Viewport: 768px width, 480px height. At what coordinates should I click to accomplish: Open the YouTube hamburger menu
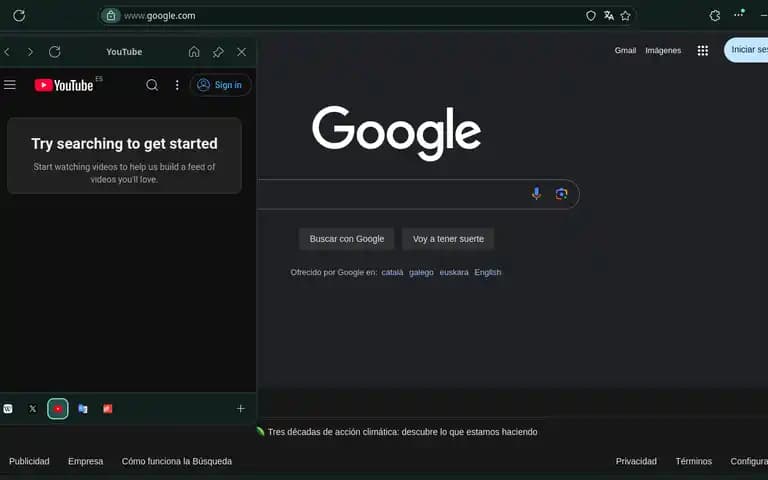click(10, 85)
